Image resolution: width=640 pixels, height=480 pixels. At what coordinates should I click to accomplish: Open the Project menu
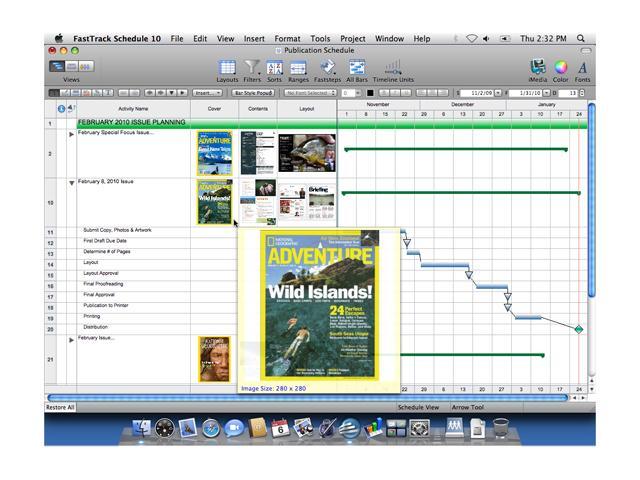(x=352, y=38)
